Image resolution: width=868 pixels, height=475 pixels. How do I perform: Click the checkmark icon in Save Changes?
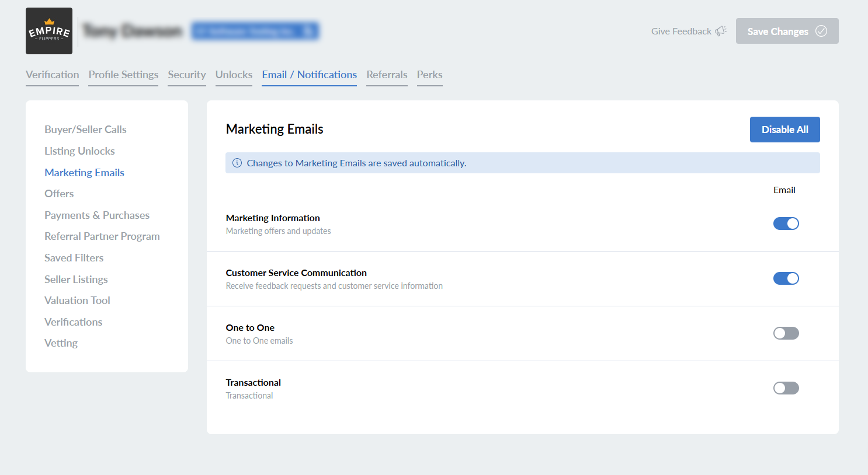tap(821, 31)
